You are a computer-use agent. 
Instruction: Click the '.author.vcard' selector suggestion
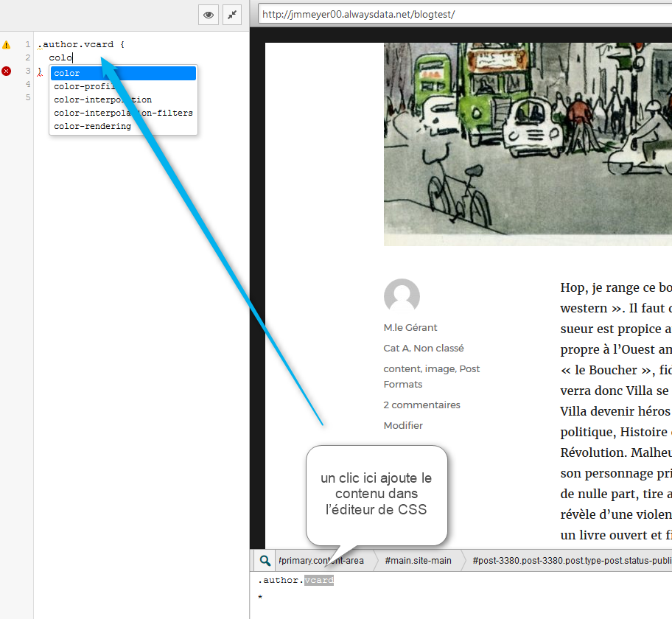[295, 580]
